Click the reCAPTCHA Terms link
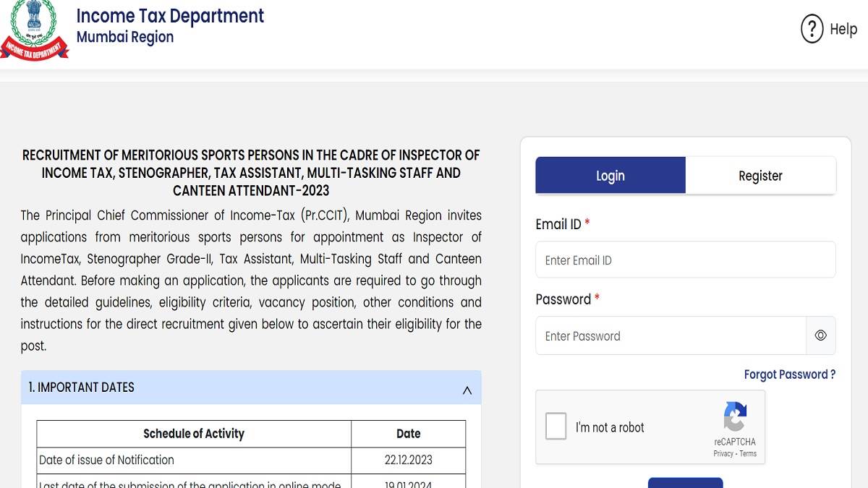 (x=748, y=454)
